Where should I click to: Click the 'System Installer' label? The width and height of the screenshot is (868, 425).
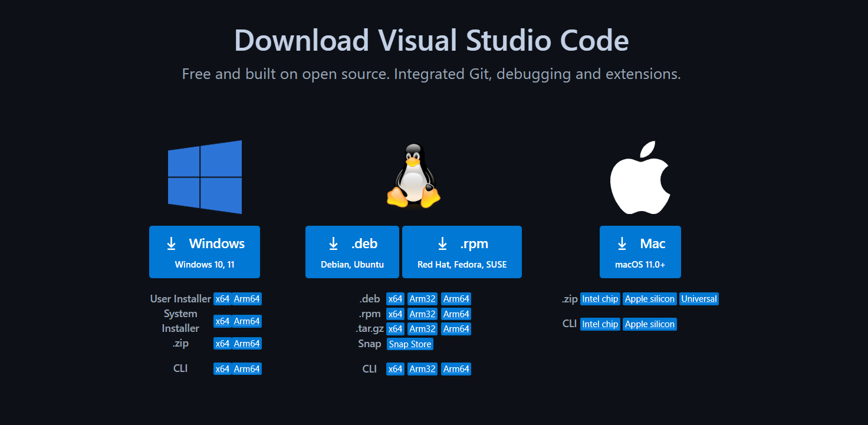180,321
